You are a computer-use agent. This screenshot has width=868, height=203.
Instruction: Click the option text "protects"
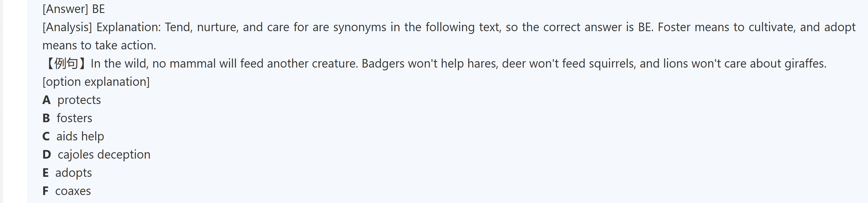[x=79, y=100]
